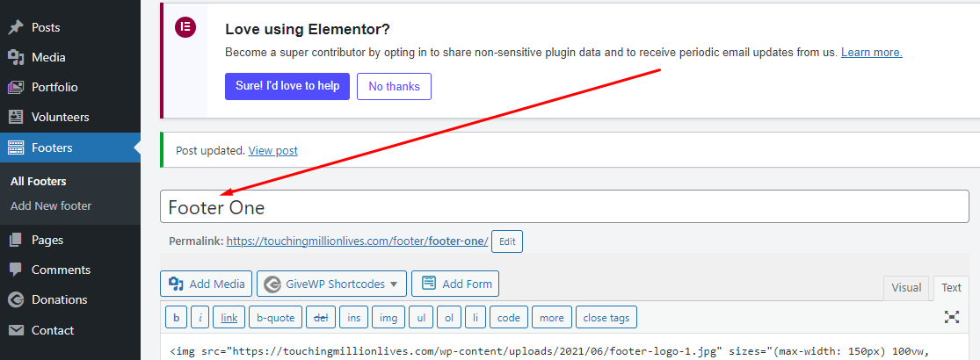Click the Footer One title field
The image size is (980, 360).
click(564, 206)
